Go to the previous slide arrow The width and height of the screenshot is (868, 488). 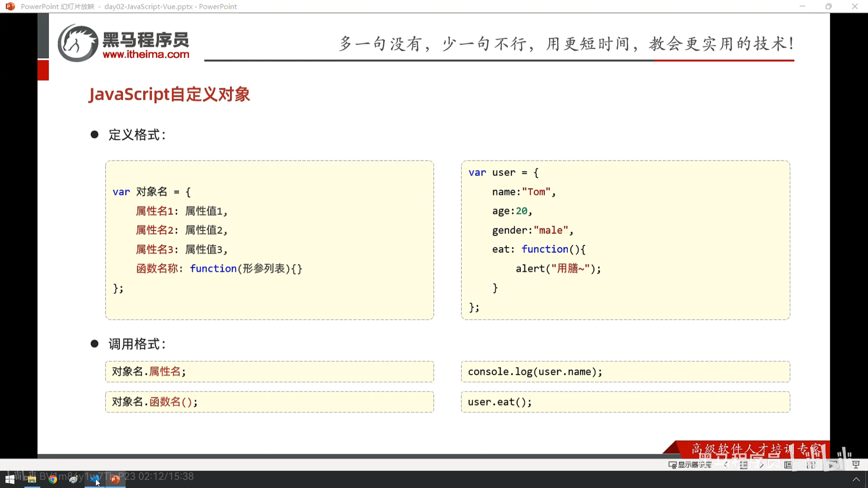point(726,465)
